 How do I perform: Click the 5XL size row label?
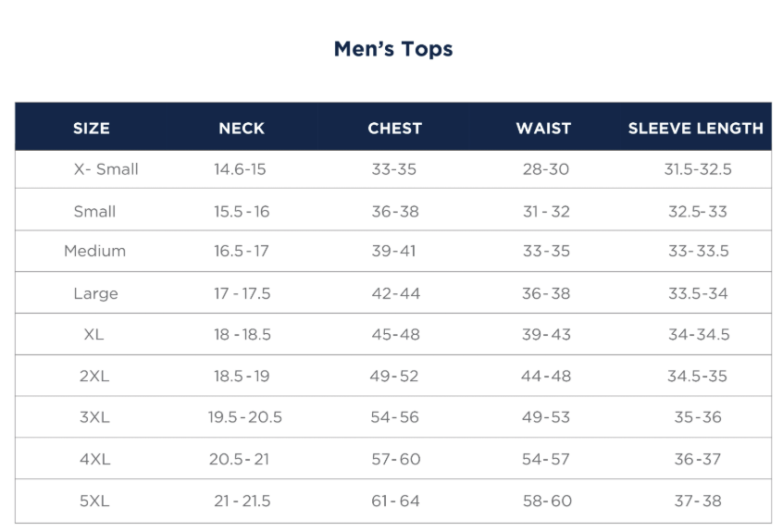[94, 501]
